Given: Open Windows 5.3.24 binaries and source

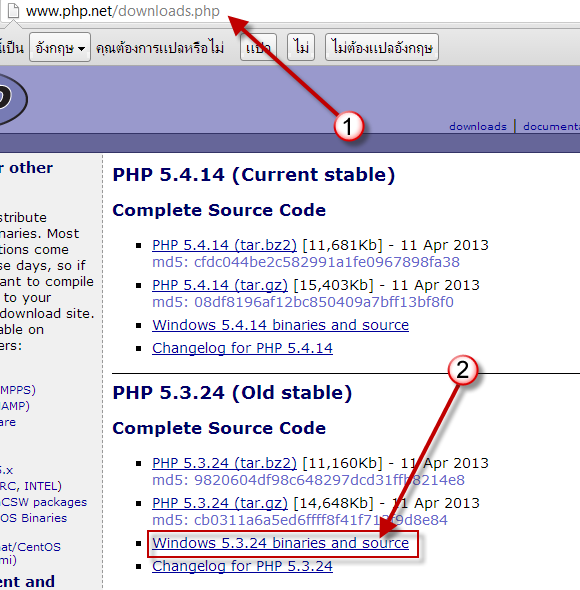Looking at the screenshot, I should pyautogui.click(x=280, y=543).
